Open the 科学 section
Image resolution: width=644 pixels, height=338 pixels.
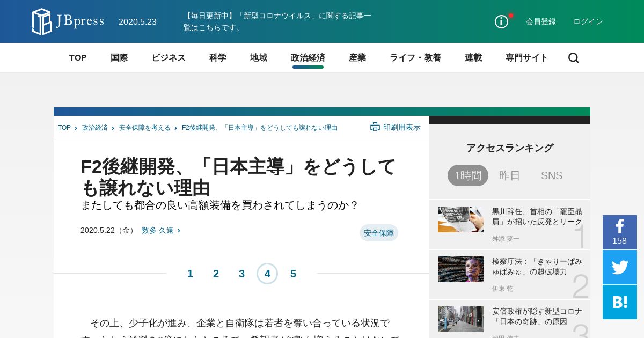[218, 58]
